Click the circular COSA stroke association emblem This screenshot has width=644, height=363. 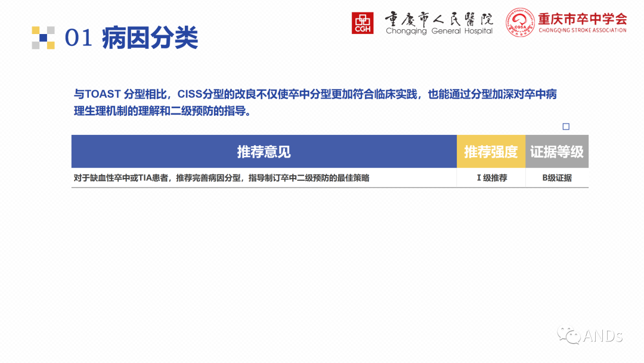click(x=520, y=23)
